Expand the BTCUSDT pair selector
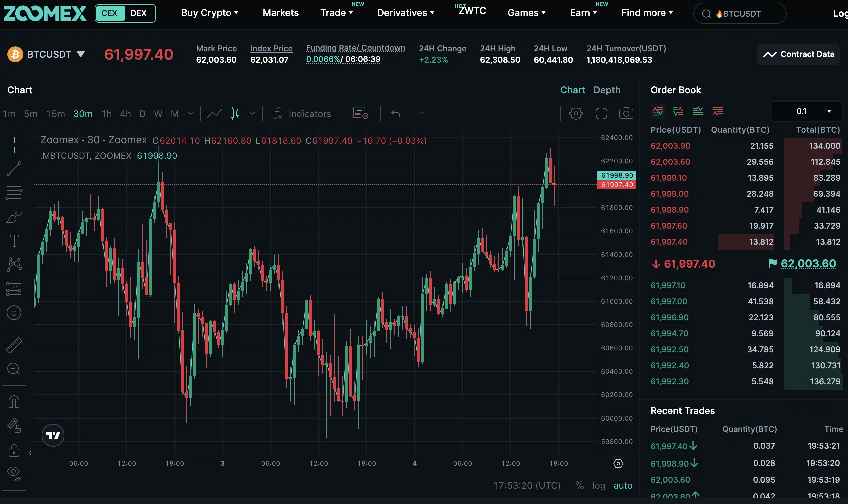Image resolution: width=848 pixels, height=504 pixels. coord(80,54)
